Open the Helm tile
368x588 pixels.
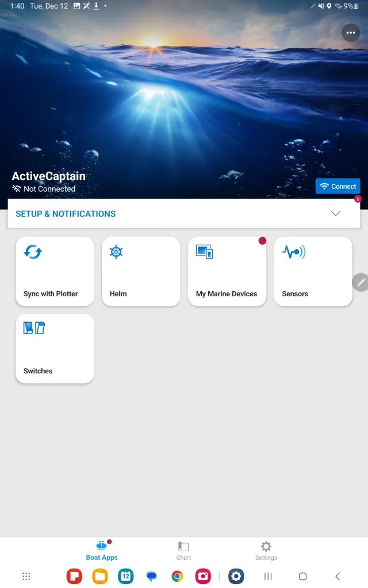(141, 272)
